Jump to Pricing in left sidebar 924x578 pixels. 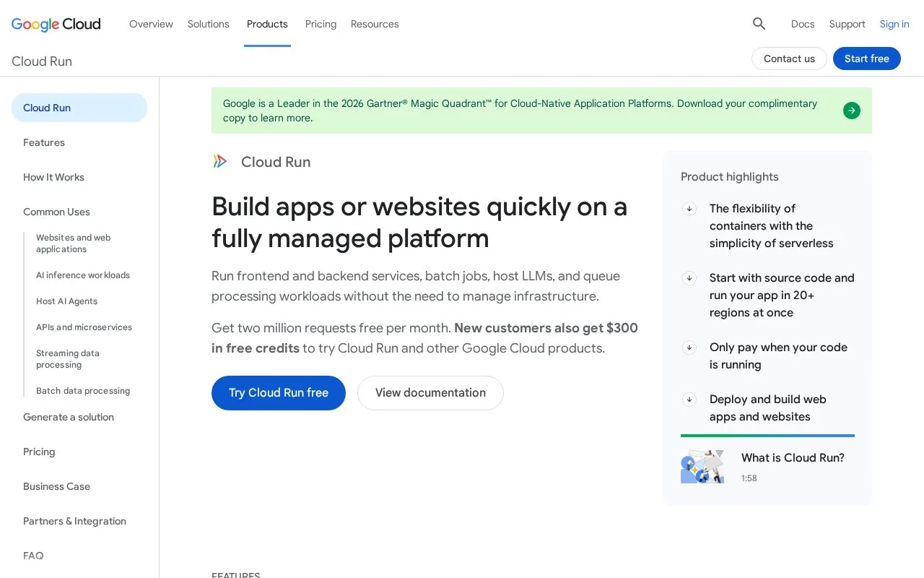(39, 452)
